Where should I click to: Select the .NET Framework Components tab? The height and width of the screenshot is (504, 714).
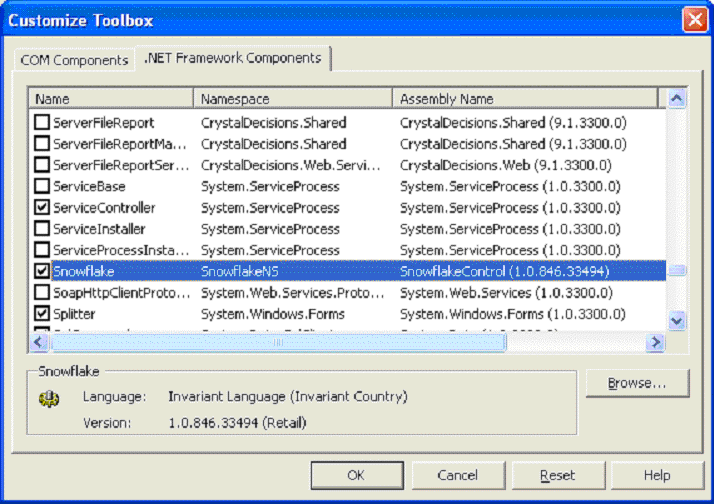click(x=233, y=58)
